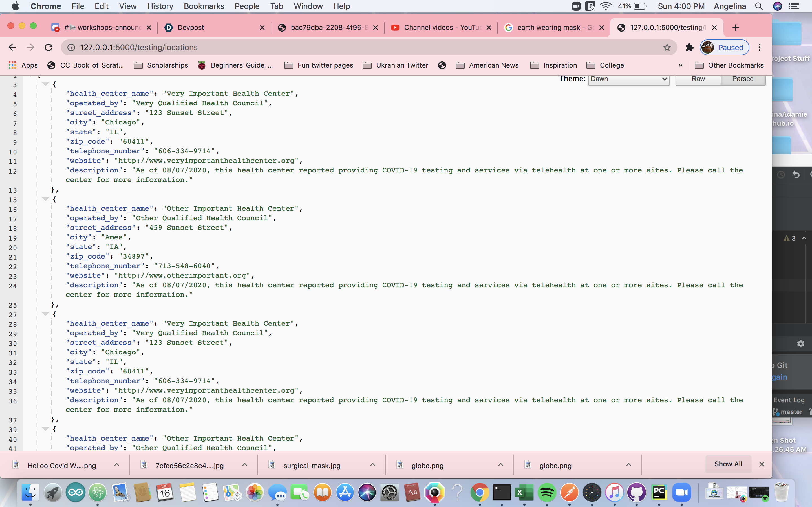Switch JSON viewer to Parsed mode
Screen dimensions: 812x507
click(x=743, y=79)
